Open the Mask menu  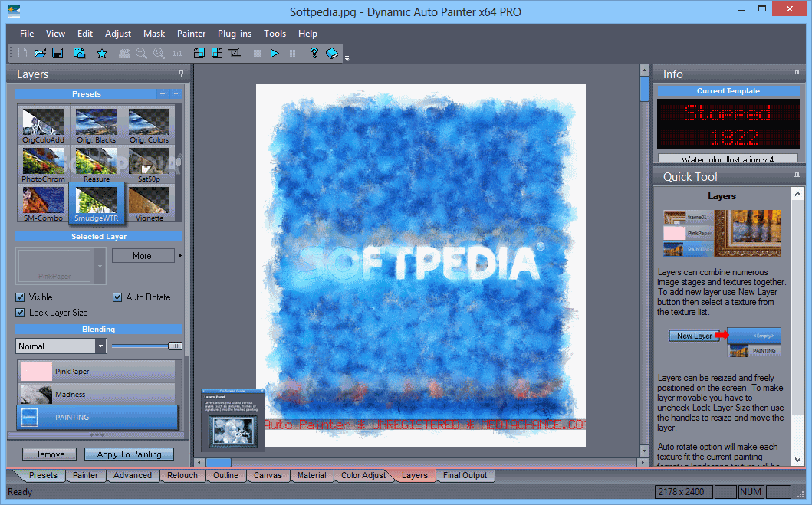[x=154, y=34]
